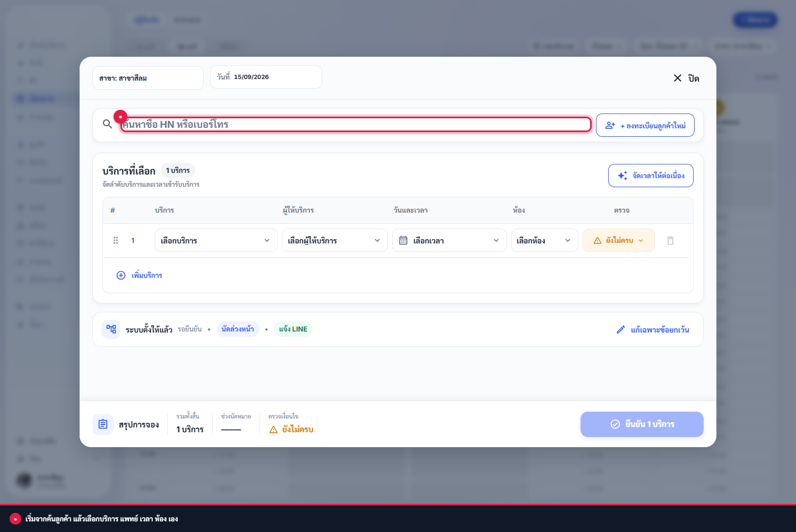Close the booking dialog with ปิด

click(x=686, y=79)
